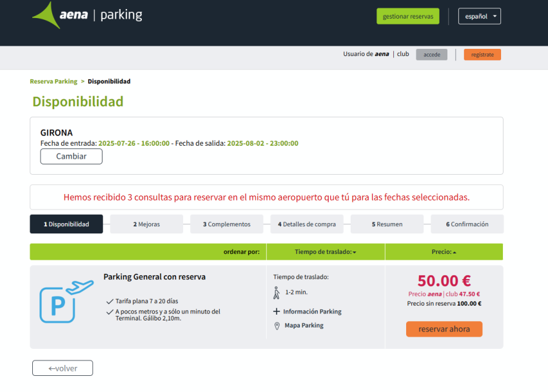Click the plus icon beside Información Parking
The width and height of the screenshot is (548, 392).
277,311
